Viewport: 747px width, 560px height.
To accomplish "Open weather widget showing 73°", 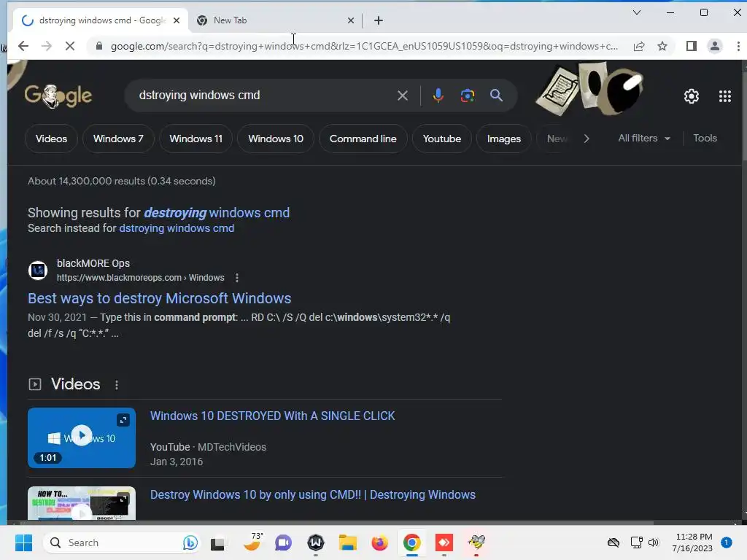I will [x=252, y=542].
